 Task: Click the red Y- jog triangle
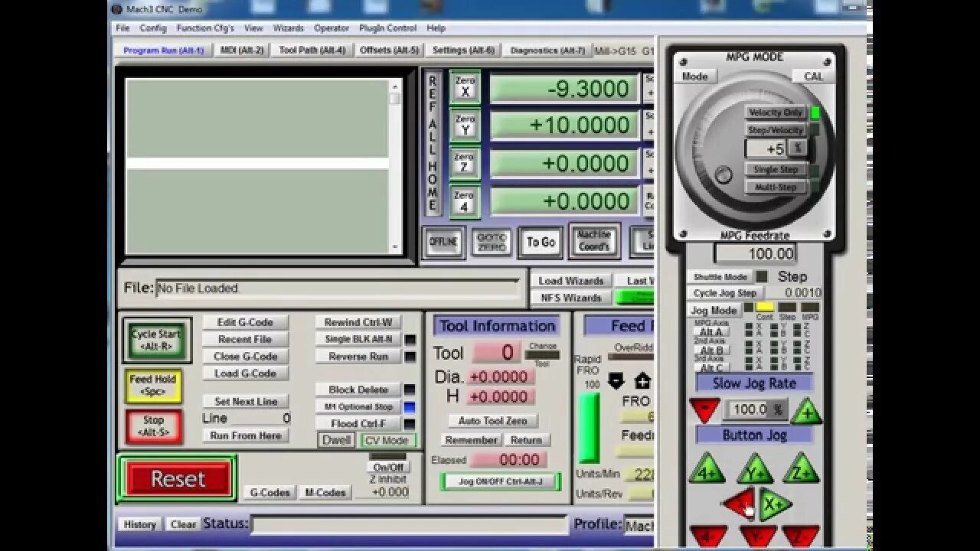click(x=758, y=536)
